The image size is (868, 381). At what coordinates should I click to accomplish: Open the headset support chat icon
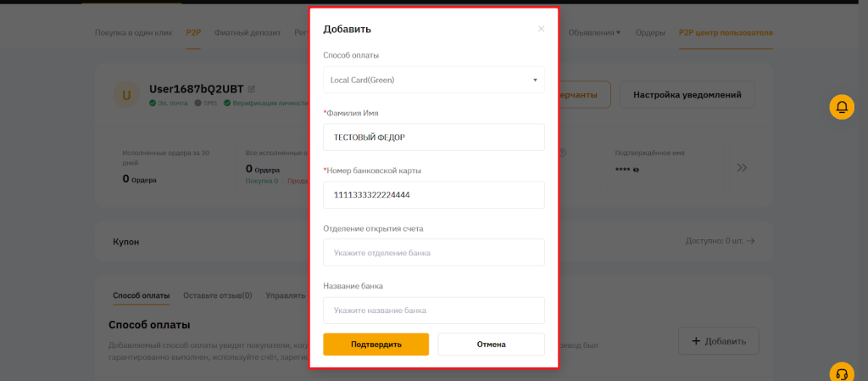(841, 373)
